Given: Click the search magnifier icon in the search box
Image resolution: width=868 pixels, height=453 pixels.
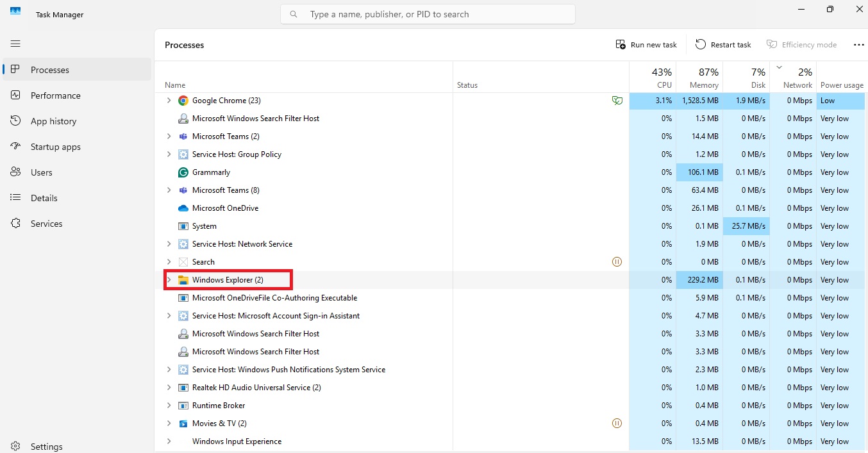Looking at the screenshot, I should click(x=294, y=14).
